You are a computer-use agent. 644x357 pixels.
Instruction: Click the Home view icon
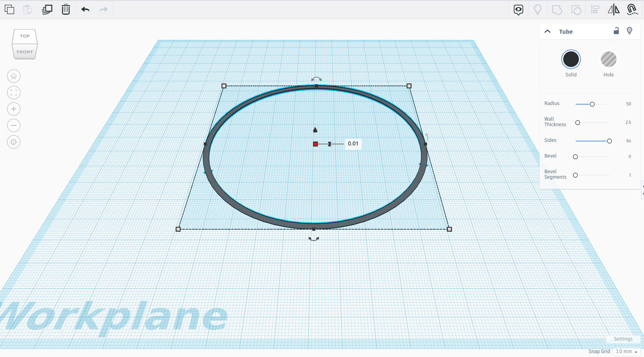coord(14,76)
